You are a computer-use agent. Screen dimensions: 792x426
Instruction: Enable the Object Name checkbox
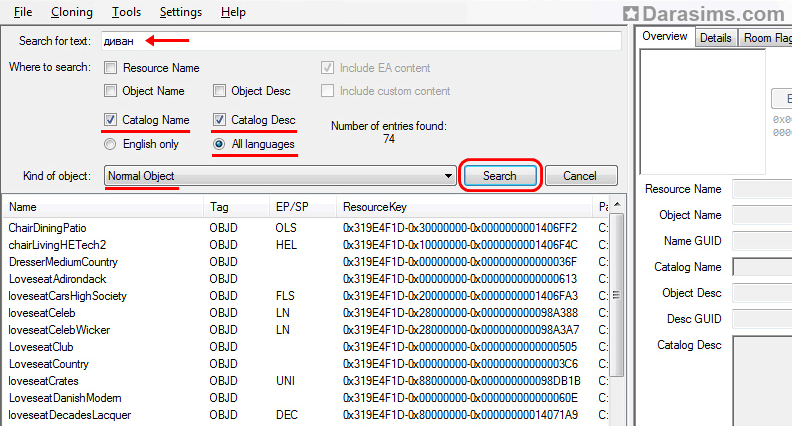110,91
